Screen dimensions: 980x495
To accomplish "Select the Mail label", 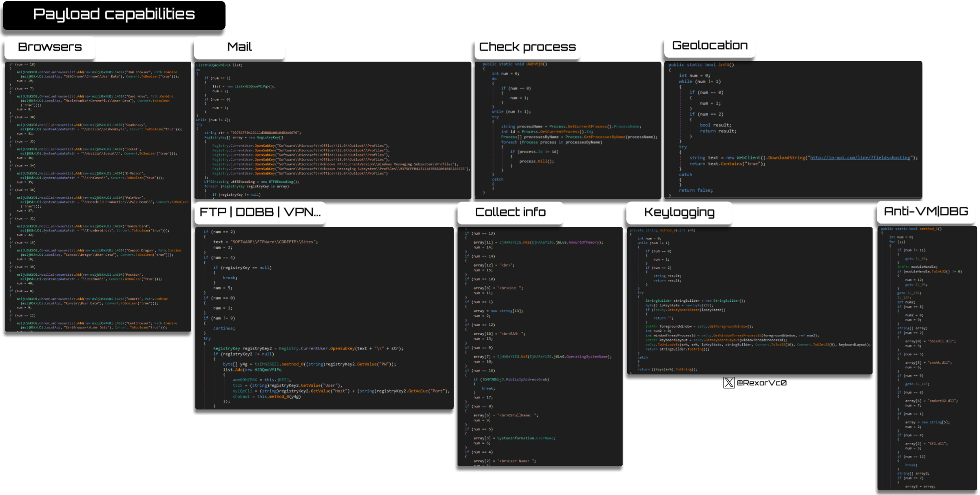I will click(239, 47).
